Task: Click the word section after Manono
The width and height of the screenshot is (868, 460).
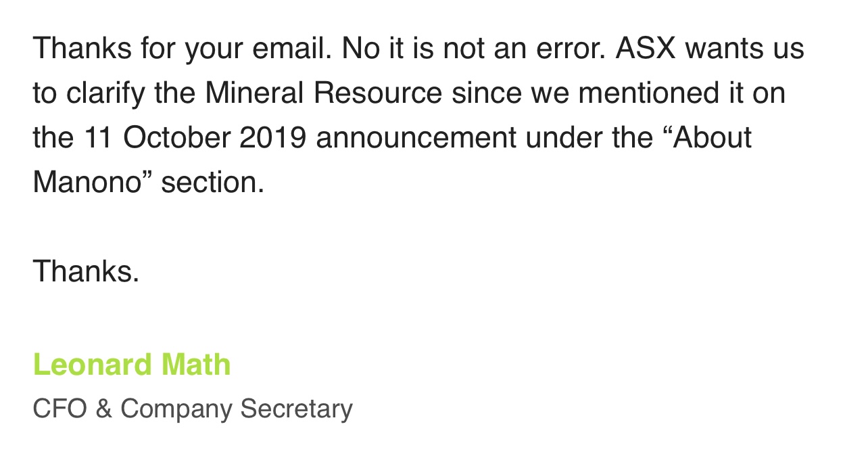Action: tap(213, 183)
